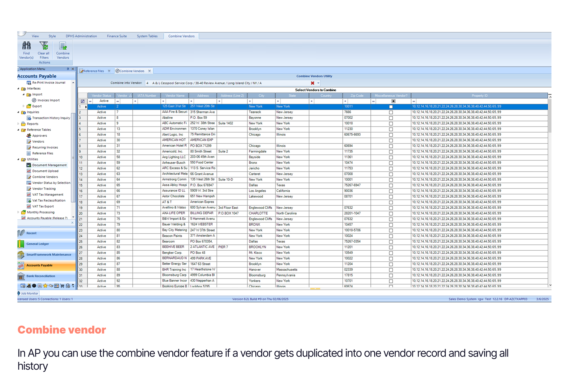Tick Miscellaneous Vendor checkbox for ABC Automatic Fi
The width and height of the screenshot is (565, 392).
(x=391, y=124)
